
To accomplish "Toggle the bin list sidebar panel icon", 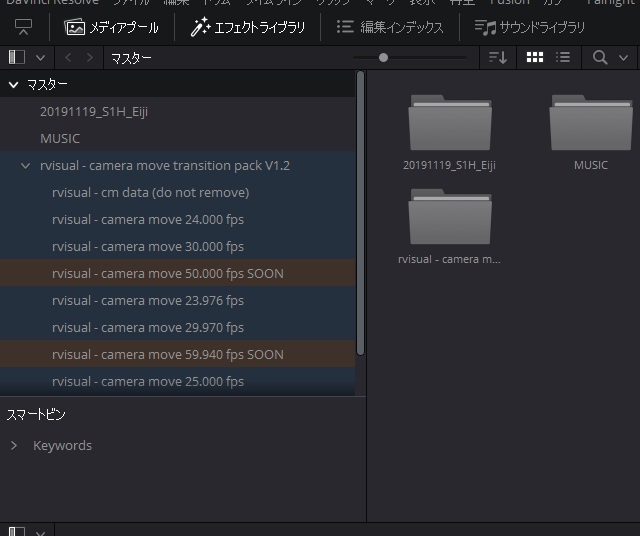I will click(x=17, y=57).
